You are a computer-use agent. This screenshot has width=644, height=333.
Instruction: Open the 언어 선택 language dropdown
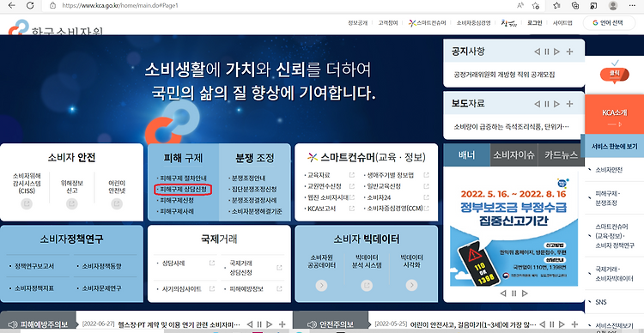tap(608, 23)
